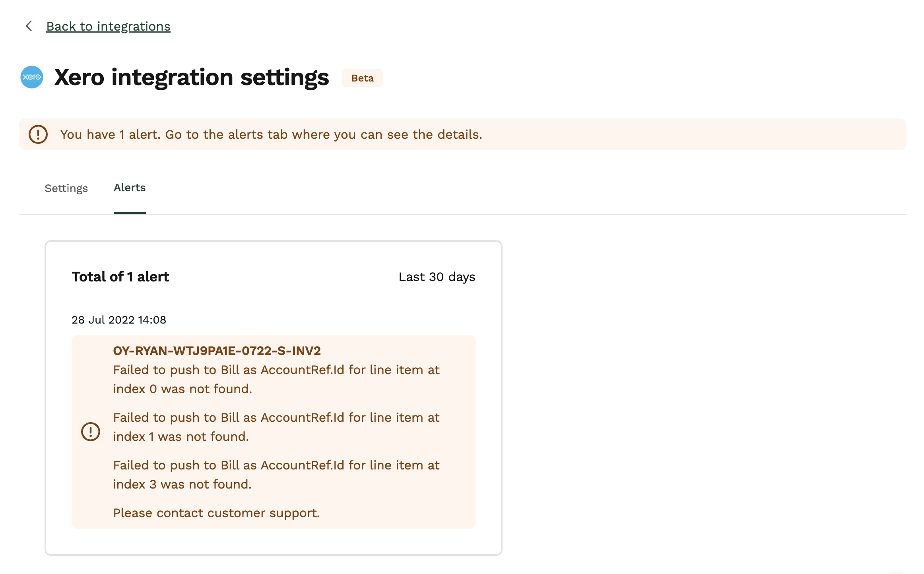Click the index 0 failure message

[276, 379]
